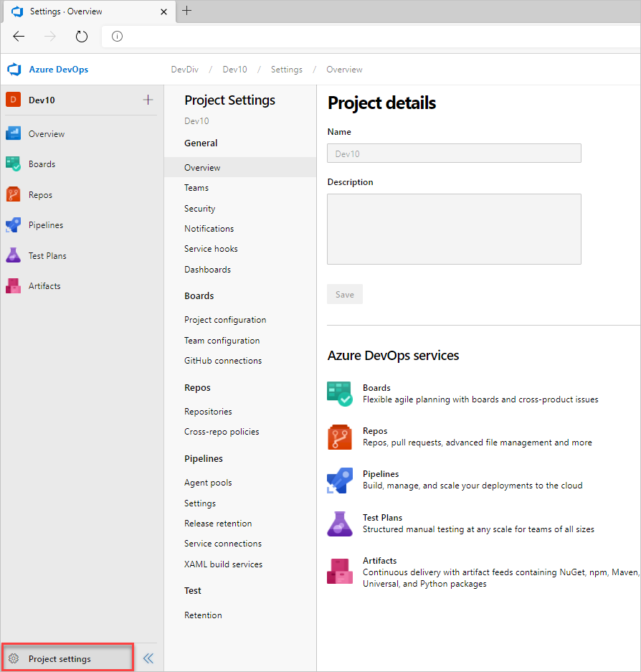Select the Repos service icon in services list
This screenshot has width=641, height=672.
click(x=339, y=437)
